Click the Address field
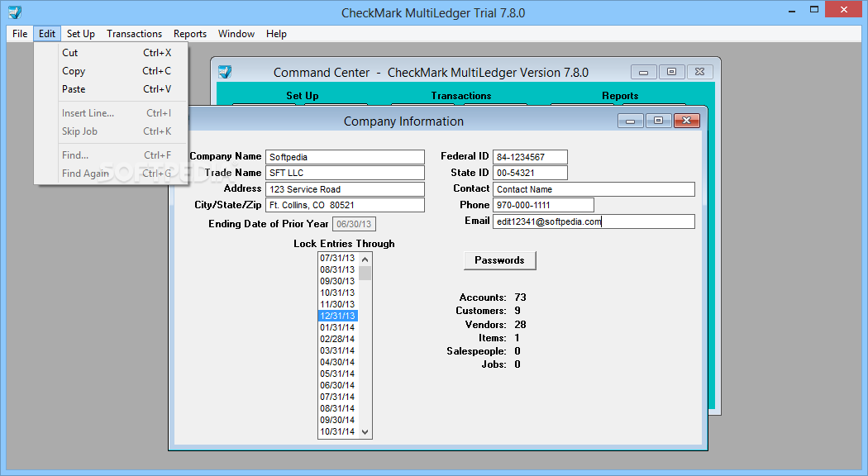868x476 pixels. (x=345, y=189)
